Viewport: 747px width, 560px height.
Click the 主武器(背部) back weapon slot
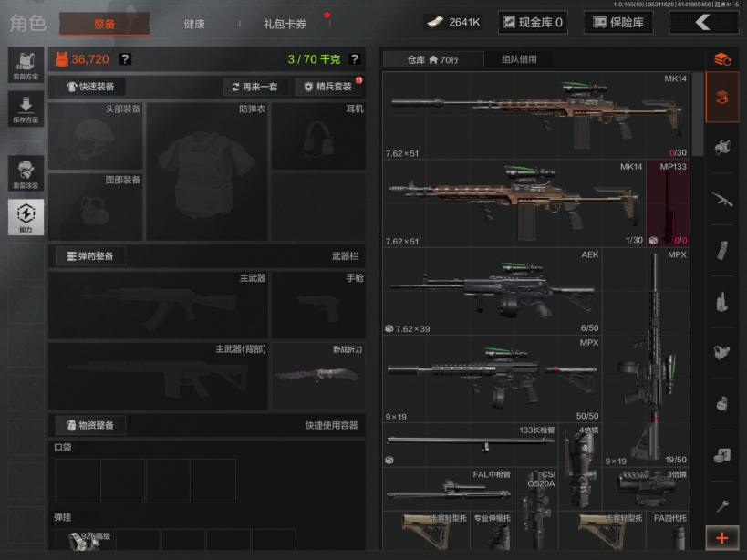click(158, 376)
